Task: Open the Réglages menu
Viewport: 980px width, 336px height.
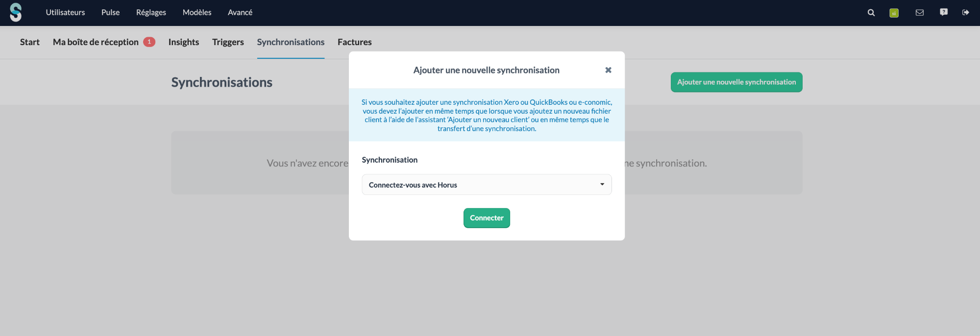Action: (151, 13)
